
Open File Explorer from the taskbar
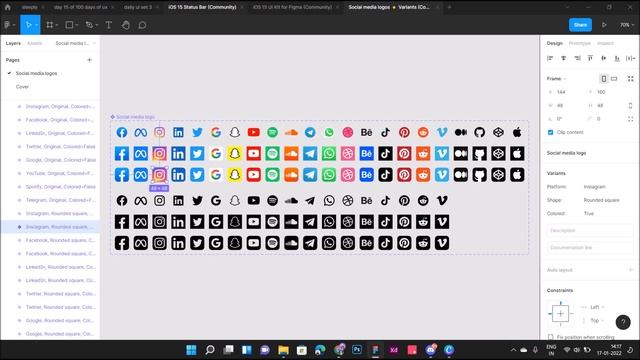click(x=283, y=350)
